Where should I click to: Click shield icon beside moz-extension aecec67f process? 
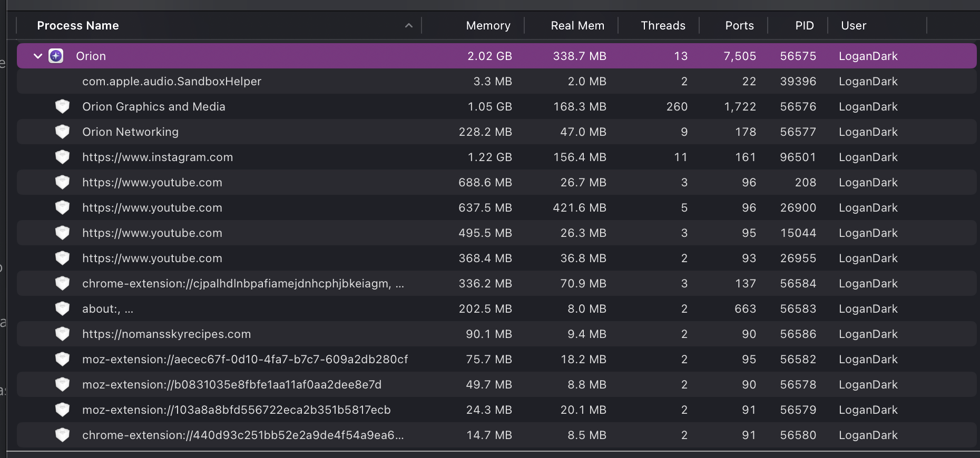click(62, 359)
